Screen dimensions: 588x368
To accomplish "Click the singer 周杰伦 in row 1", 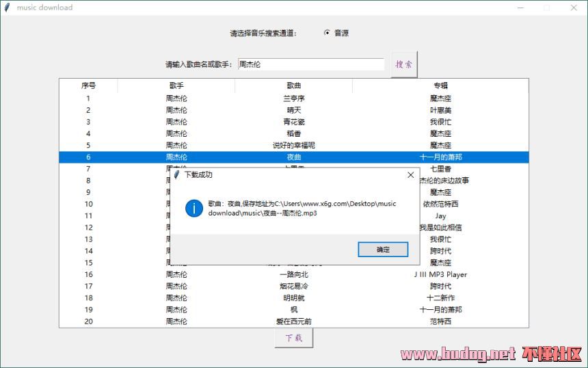I will click(x=176, y=98).
